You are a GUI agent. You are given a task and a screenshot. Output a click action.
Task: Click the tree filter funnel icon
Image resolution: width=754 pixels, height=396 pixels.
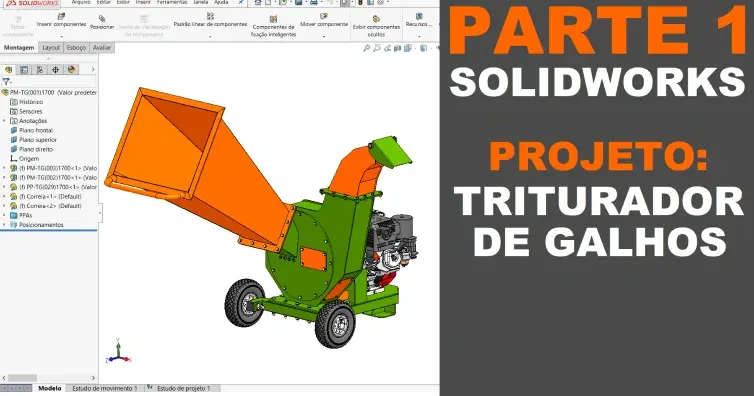6,82
